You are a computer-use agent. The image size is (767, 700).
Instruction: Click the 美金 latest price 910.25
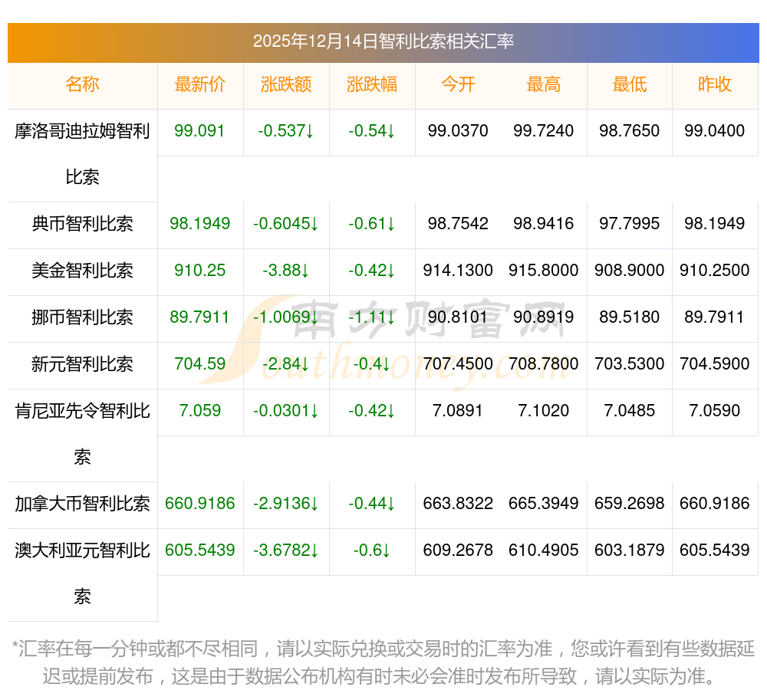click(x=199, y=271)
